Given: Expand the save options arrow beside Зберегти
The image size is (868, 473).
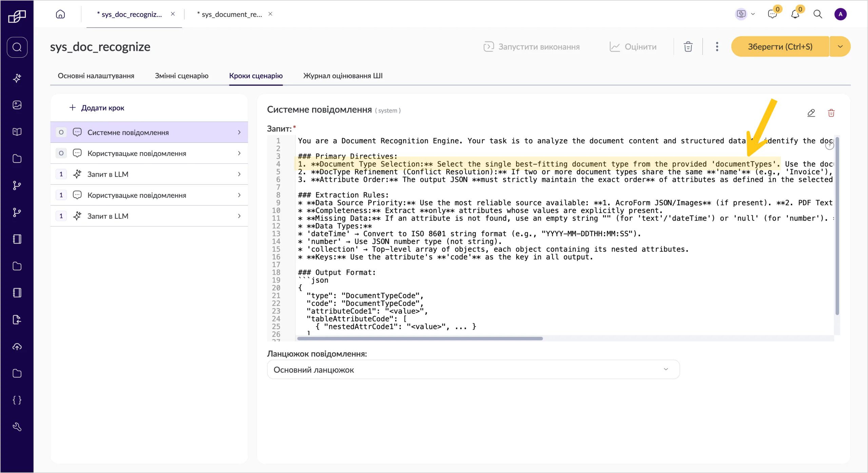Looking at the screenshot, I should [x=840, y=46].
